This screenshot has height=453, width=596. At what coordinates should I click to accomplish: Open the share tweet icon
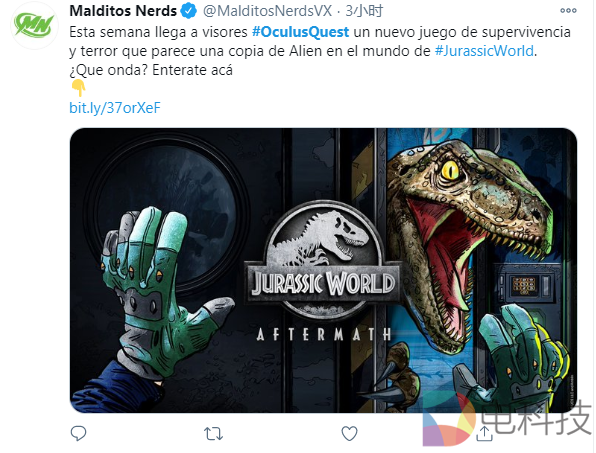tap(484, 433)
